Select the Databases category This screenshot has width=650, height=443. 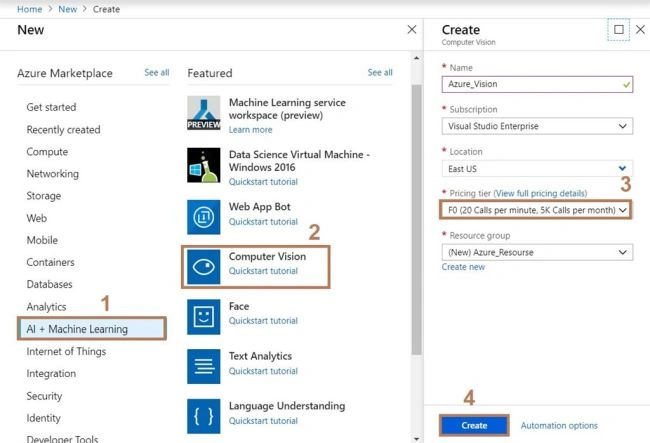pyautogui.click(x=49, y=284)
